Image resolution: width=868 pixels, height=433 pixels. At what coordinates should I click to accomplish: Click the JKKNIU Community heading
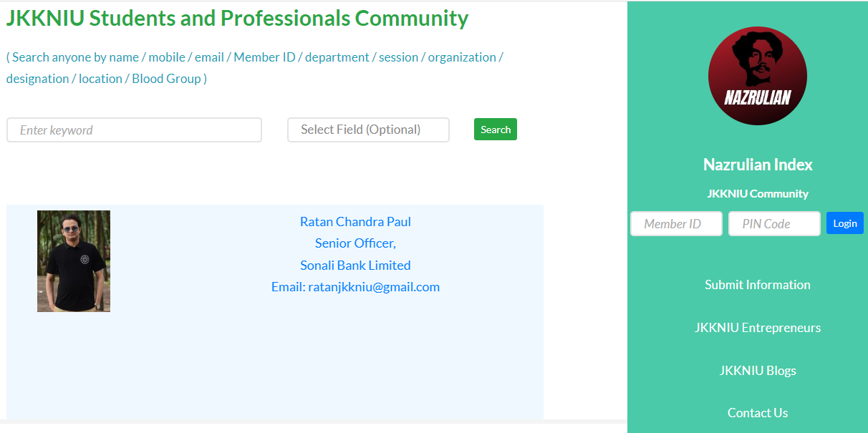click(x=757, y=193)
